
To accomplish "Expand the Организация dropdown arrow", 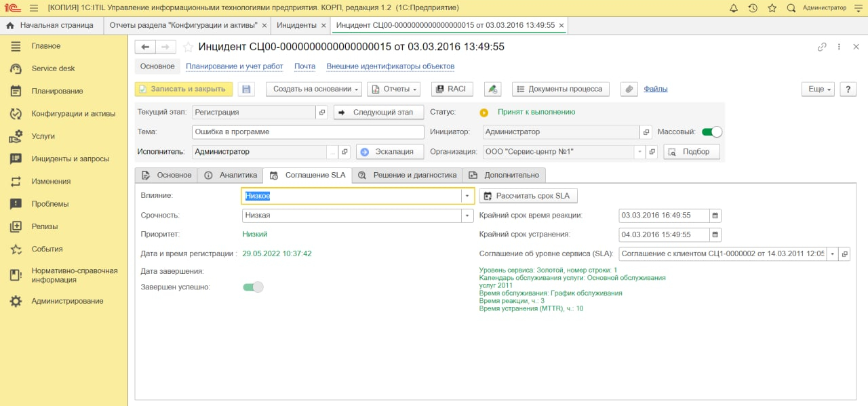I will point(640,152).
